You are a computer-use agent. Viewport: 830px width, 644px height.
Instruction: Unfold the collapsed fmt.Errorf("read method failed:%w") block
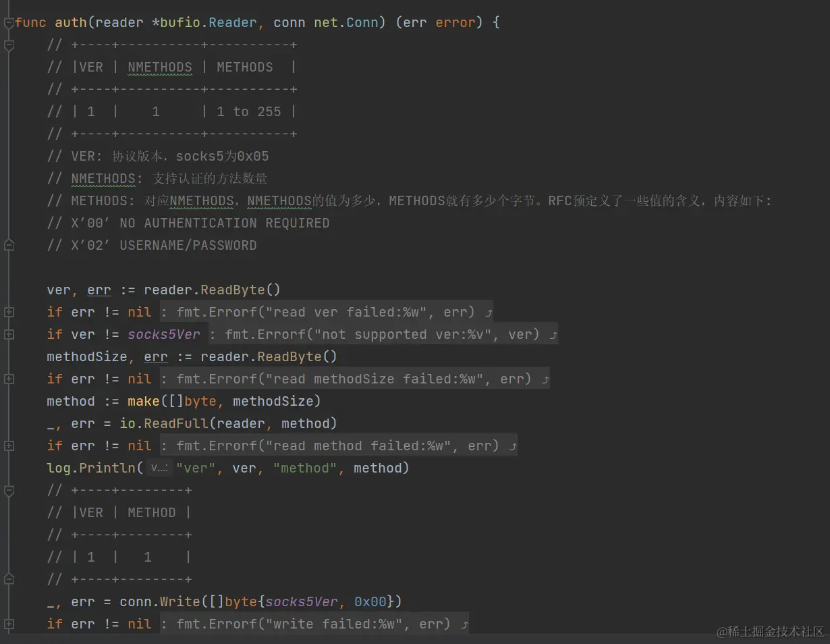point(339,446)
